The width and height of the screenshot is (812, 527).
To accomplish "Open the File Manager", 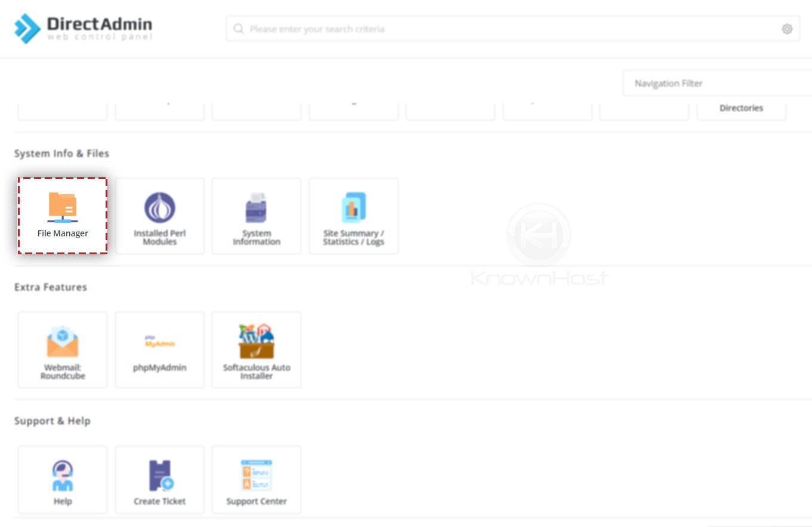I will (x=62, y=215).
